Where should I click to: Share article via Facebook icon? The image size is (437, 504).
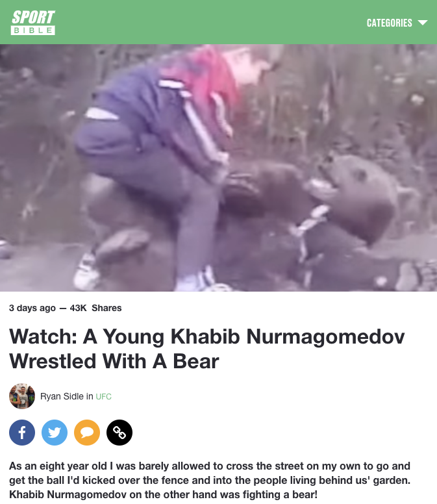coord(22,433)
